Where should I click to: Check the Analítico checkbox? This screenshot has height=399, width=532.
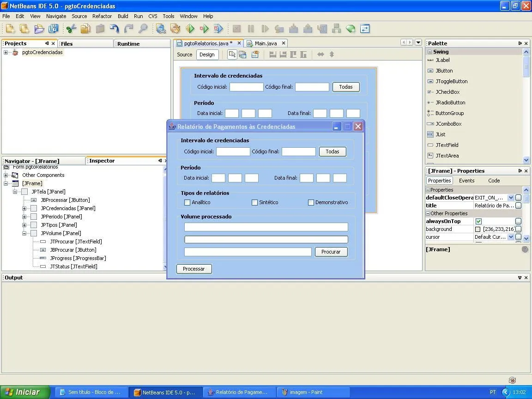point(187,202)
